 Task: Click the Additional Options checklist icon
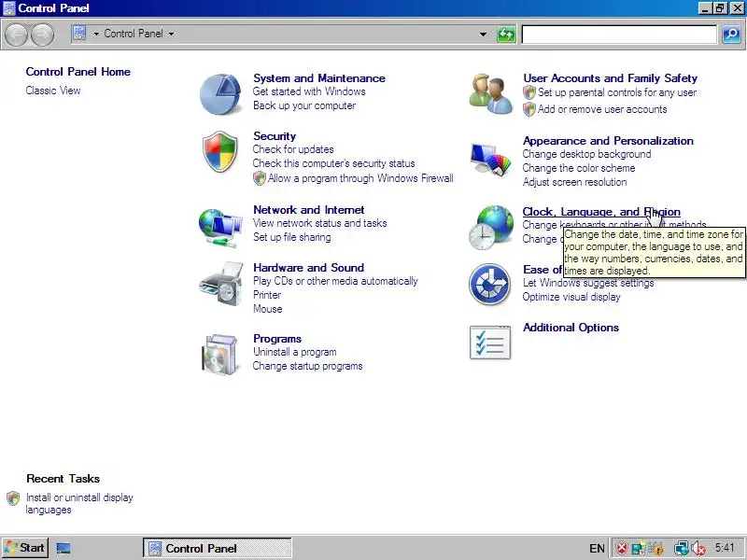[489, 343]
